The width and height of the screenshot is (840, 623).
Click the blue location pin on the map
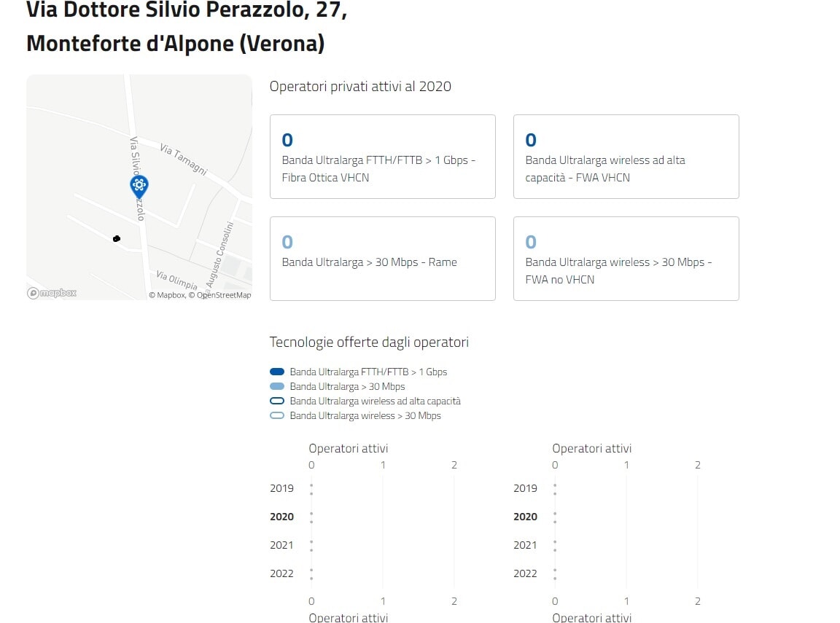tap(139, 186)
